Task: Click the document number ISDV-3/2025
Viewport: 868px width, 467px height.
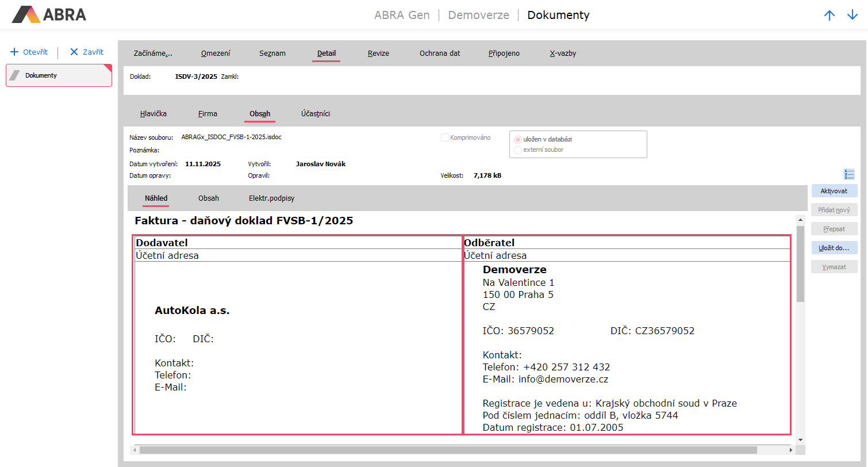Action: (x=196, y=76)
